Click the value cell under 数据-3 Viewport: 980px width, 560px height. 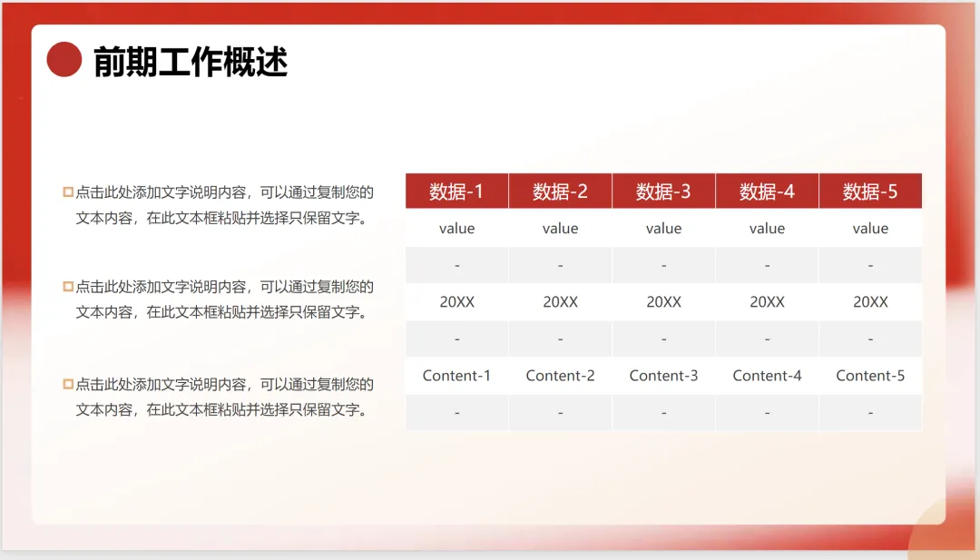click(663, 228)
